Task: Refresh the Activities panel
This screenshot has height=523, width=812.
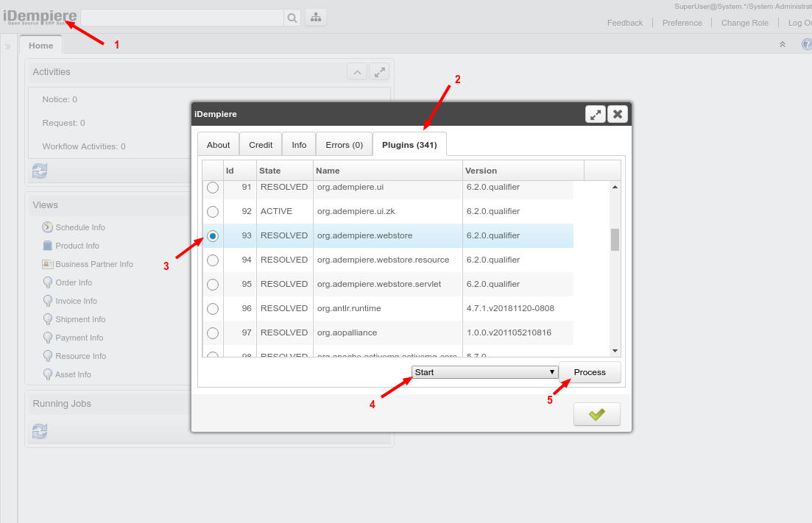Action: [39, 171]
